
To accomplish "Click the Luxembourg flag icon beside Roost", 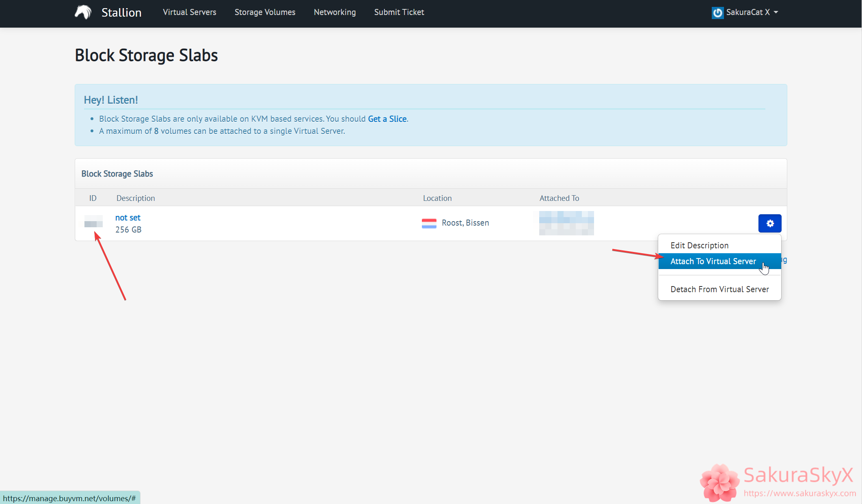I will tap(429, 223).
